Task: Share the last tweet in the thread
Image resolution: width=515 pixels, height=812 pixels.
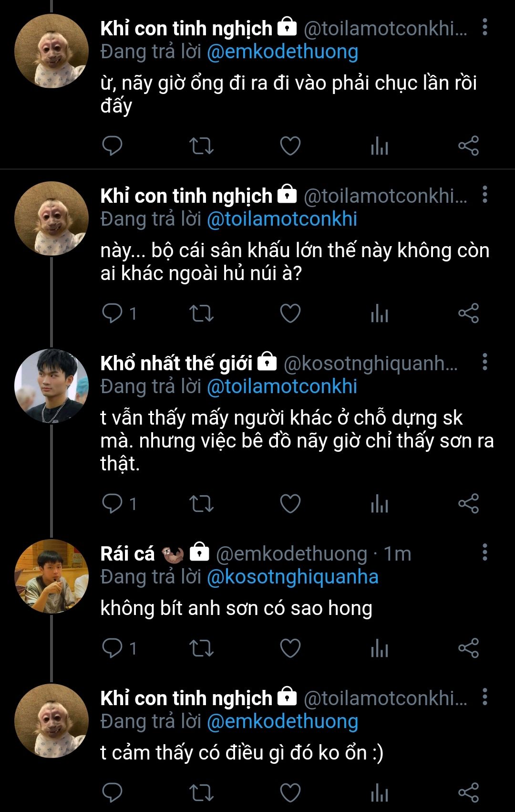Action: 468,792
